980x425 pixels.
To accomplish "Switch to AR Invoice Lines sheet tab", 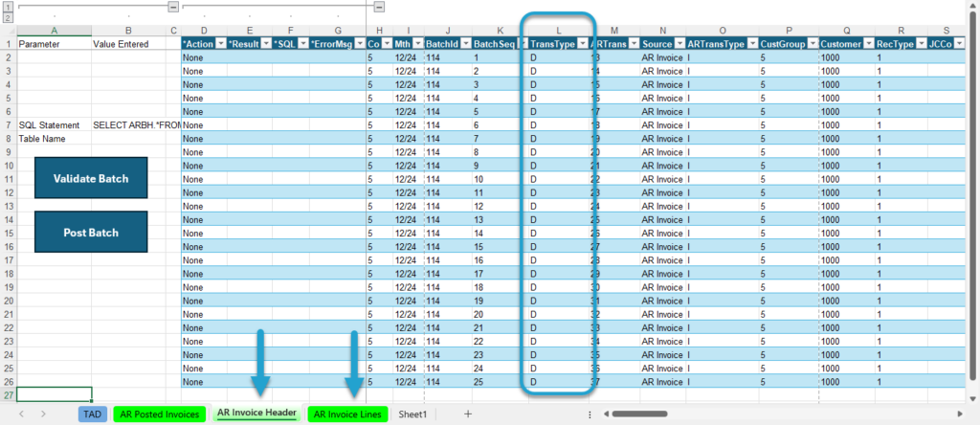I will coord(347,414).
